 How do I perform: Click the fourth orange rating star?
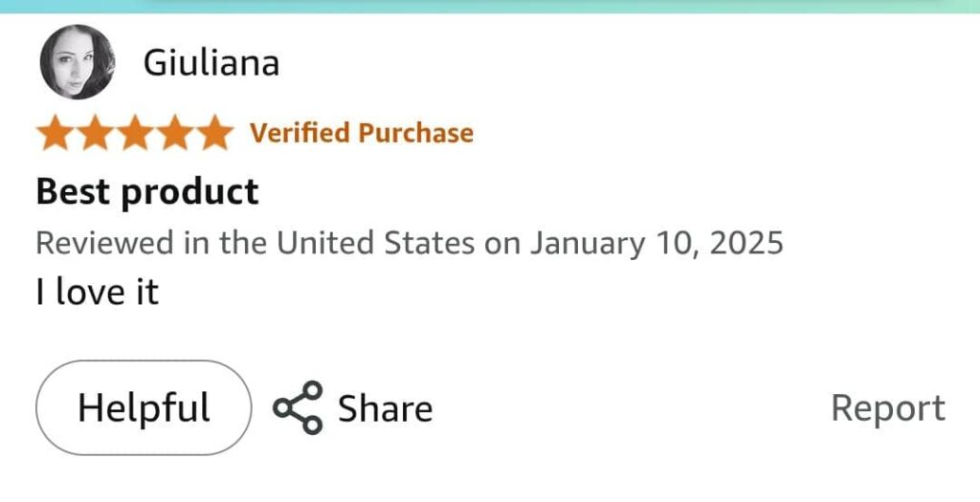click(173, 133)
